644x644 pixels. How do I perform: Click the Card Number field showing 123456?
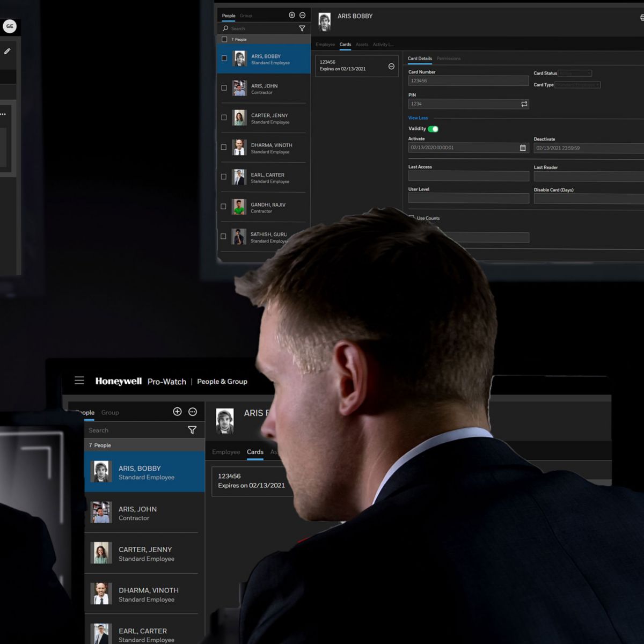tap(469, 80)
